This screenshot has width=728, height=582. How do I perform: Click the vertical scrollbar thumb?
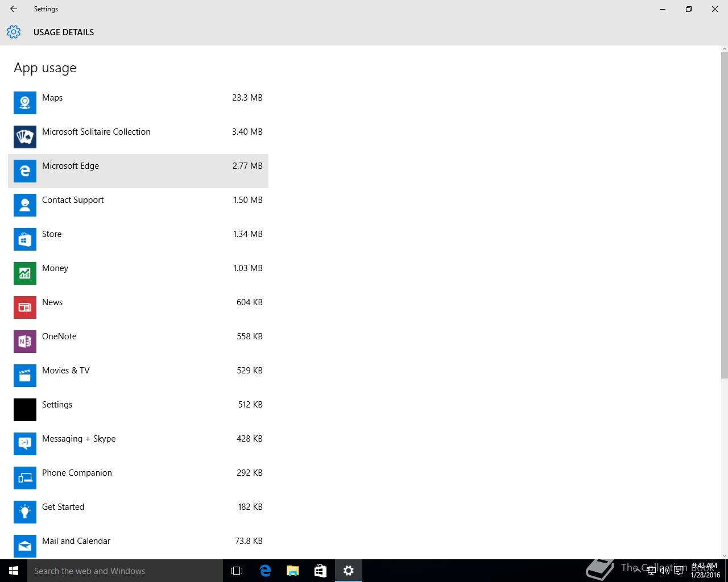tap(724, 215)
